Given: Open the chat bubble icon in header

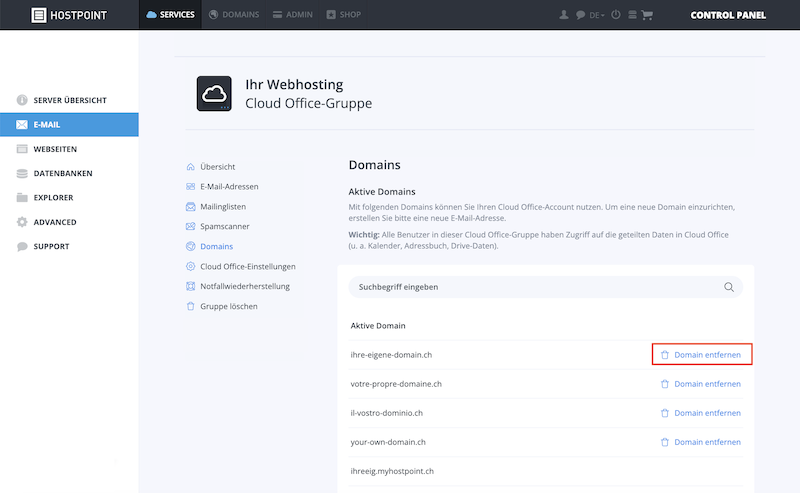Looking at the screenshot, I should click(x=580, y=15).
